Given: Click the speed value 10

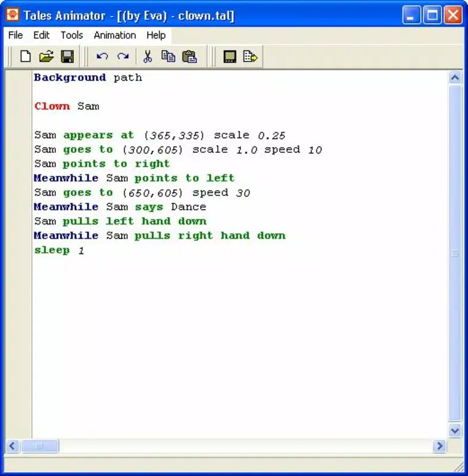Looking at the screenshot, I should coord(315,150).
